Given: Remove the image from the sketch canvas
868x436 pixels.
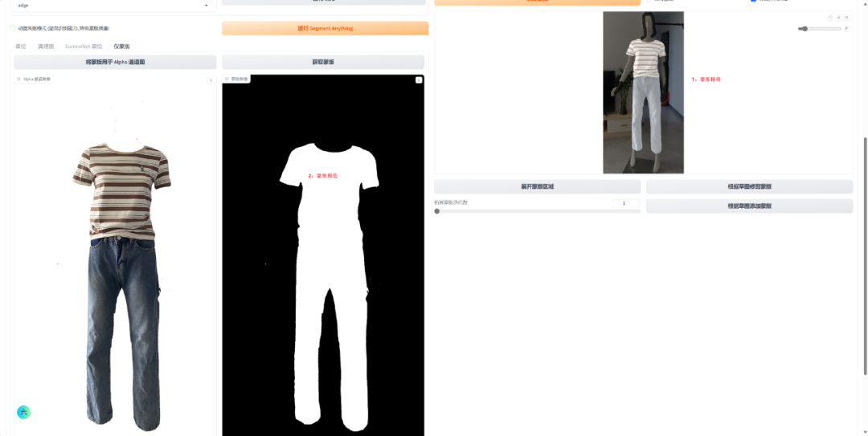Looking at the screenshot, I should (847, 18).
